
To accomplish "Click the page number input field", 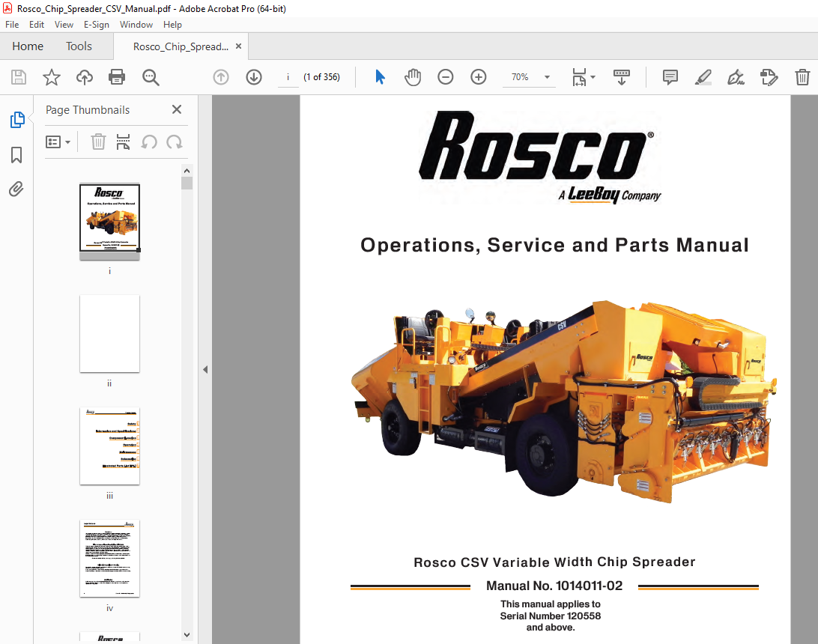I will click(288, 77).
